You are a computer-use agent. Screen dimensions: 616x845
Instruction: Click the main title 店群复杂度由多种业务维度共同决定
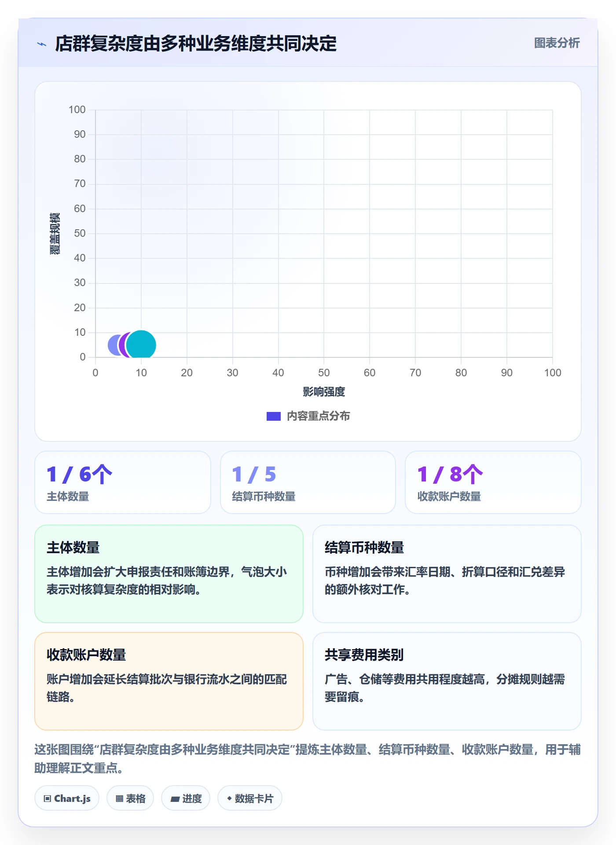click(196, 44)
